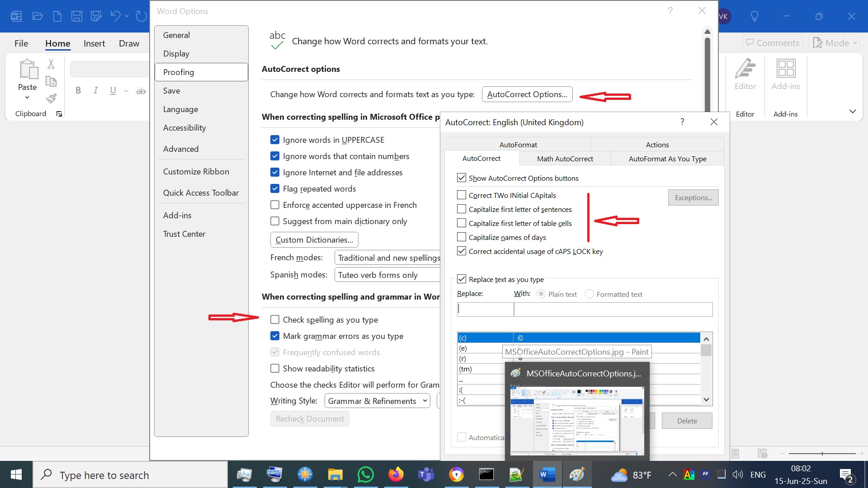Image resolution: width=868 pixels, height=488 pixels.
Task: Click the Italic formatting icon
Action: coord(95,90)
